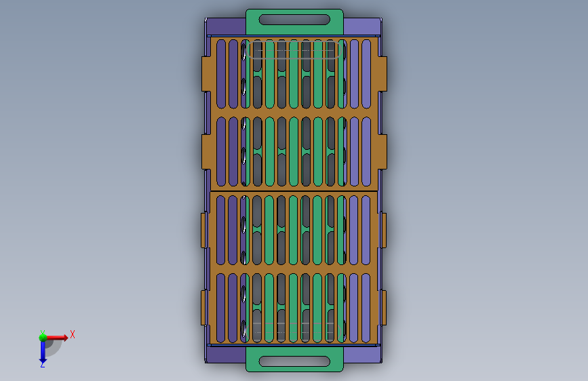Select the blue Z axis arrow of the triad
Image resolution: width=588 pixels, height=381 pixels.
coord(43,352)
